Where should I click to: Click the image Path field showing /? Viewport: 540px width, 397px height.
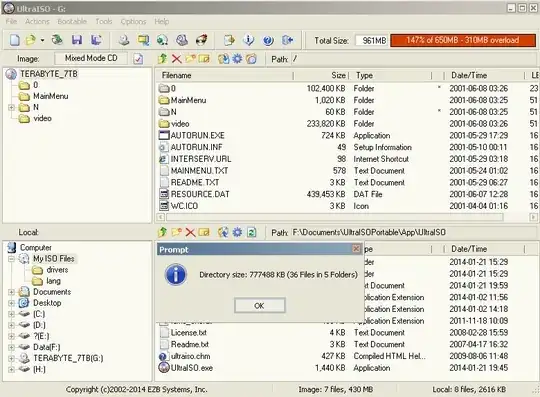pos(414,59)
